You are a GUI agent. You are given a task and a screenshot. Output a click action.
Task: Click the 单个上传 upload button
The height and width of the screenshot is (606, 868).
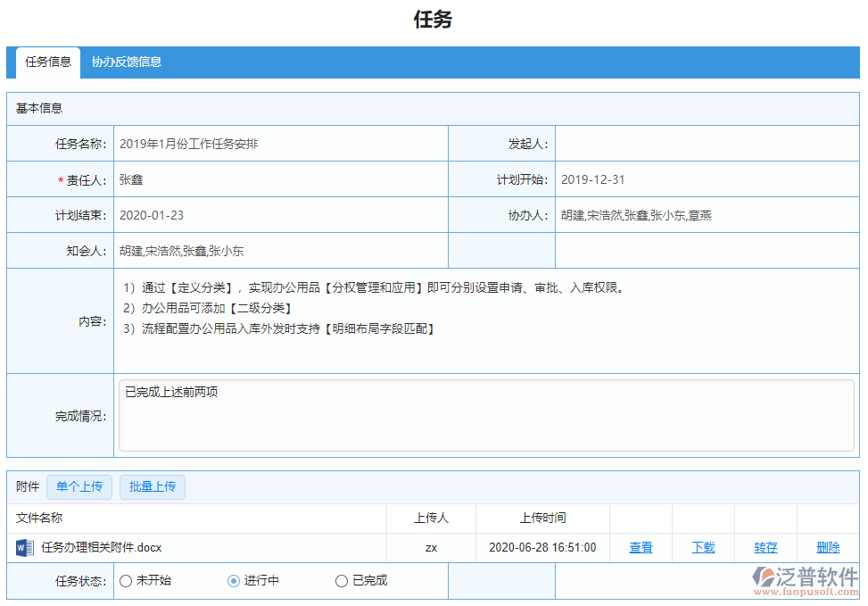[79, 486]
